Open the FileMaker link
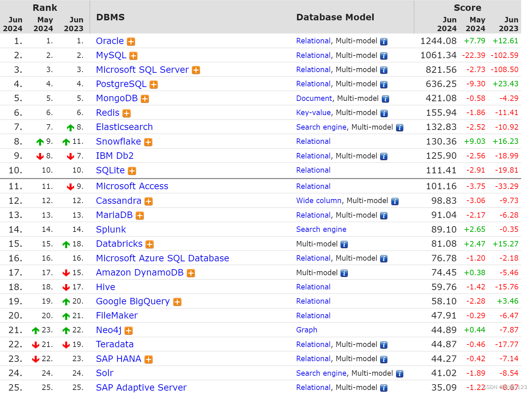This screenshot has width=532, height=393. tap(117, 315)
